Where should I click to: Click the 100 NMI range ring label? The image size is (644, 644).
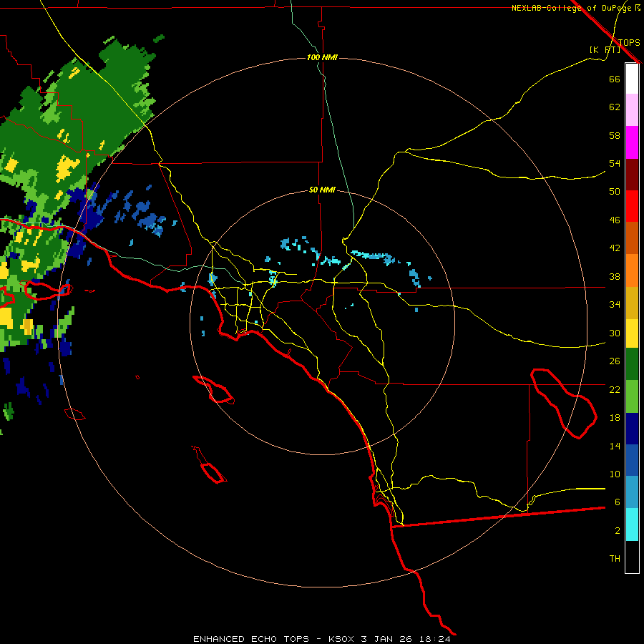(x=322, y=57)
